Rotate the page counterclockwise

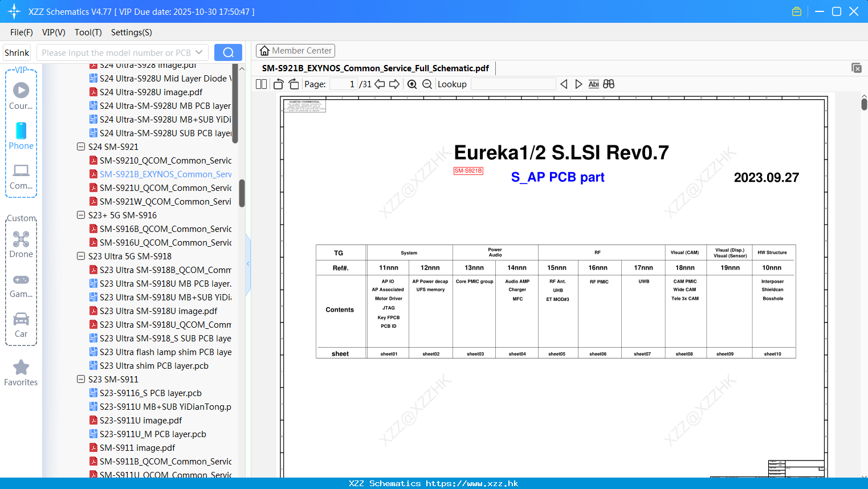(x=278, y=84)
